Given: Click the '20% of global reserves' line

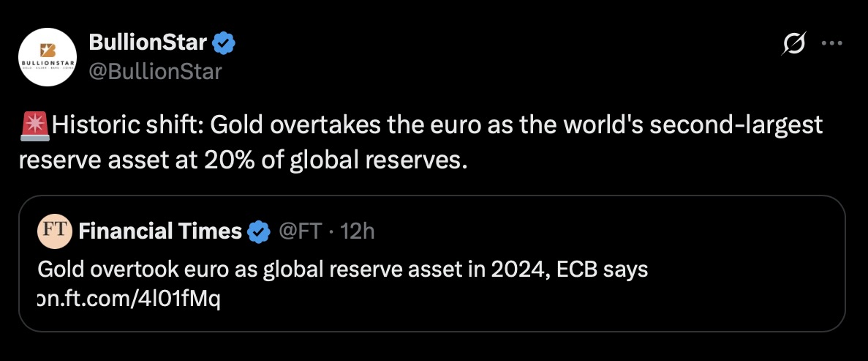Looking at the screenshot, I should [331, 160].
